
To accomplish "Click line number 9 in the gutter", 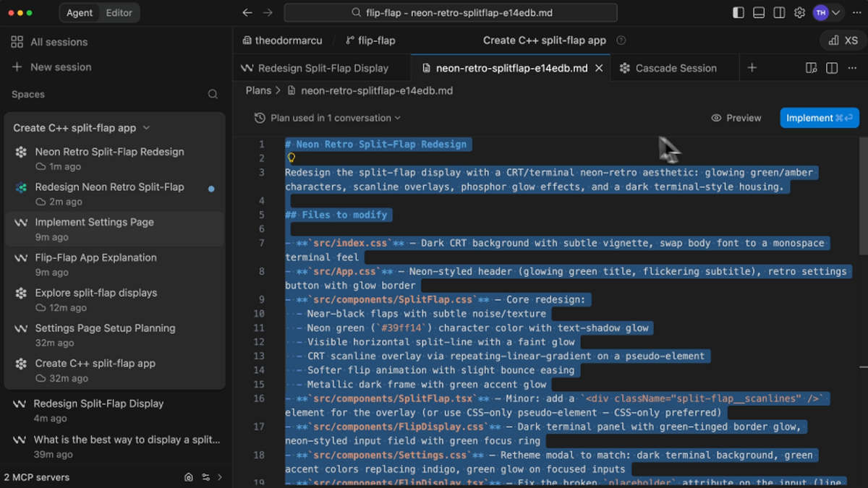I will tap(262, 299).
